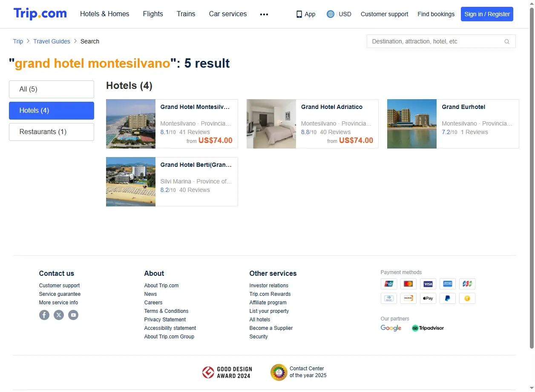Select the All (5) filter tab
The height and width of the screenshot is (392, 535).
(x=52, y=89)
